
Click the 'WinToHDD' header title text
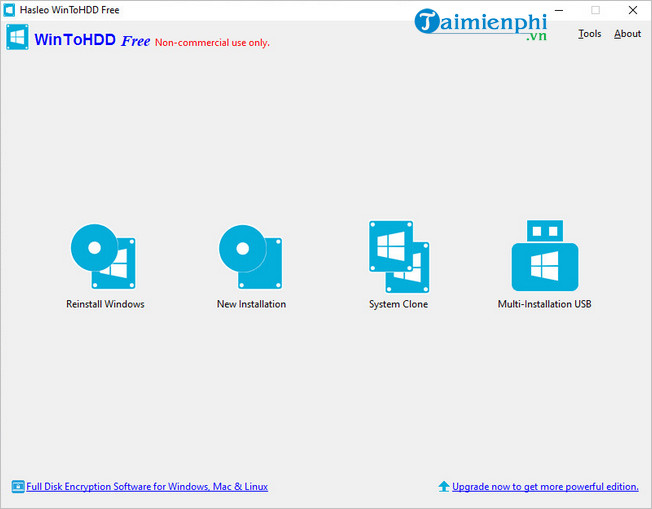click(75, 40)
